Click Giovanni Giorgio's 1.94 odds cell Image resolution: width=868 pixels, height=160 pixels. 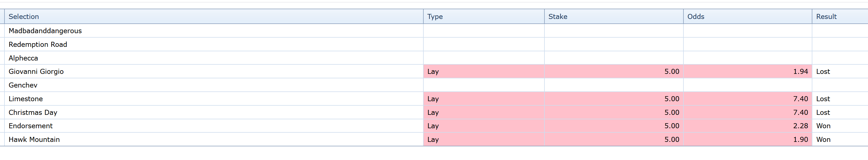[800, 72]
